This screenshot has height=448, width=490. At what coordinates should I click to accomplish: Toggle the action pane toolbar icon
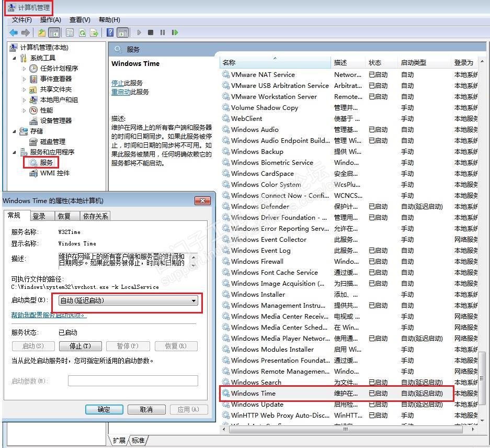[123, 32]
